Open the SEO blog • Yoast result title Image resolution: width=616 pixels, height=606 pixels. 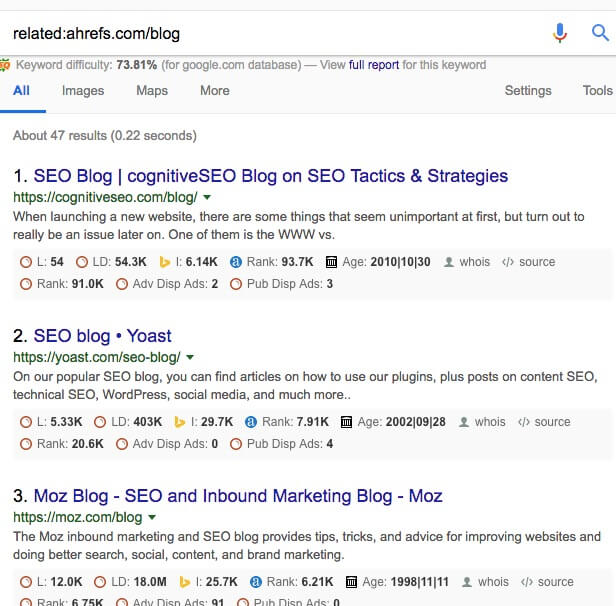(103, 336)
